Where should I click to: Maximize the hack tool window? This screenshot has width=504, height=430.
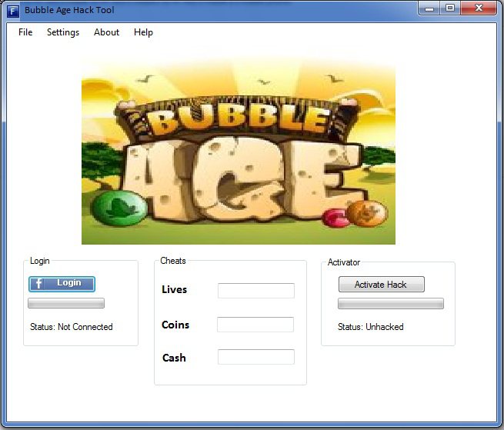point(450,8)
